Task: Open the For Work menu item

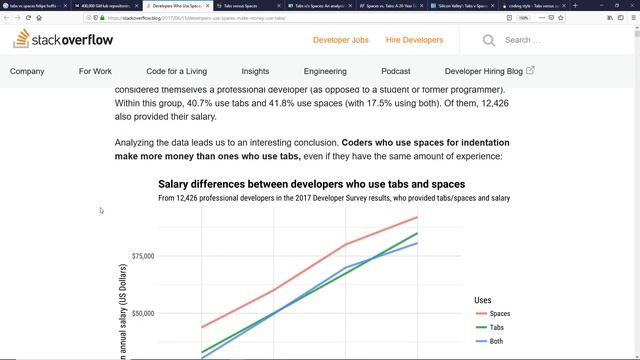Action: (x=95, y=71)
